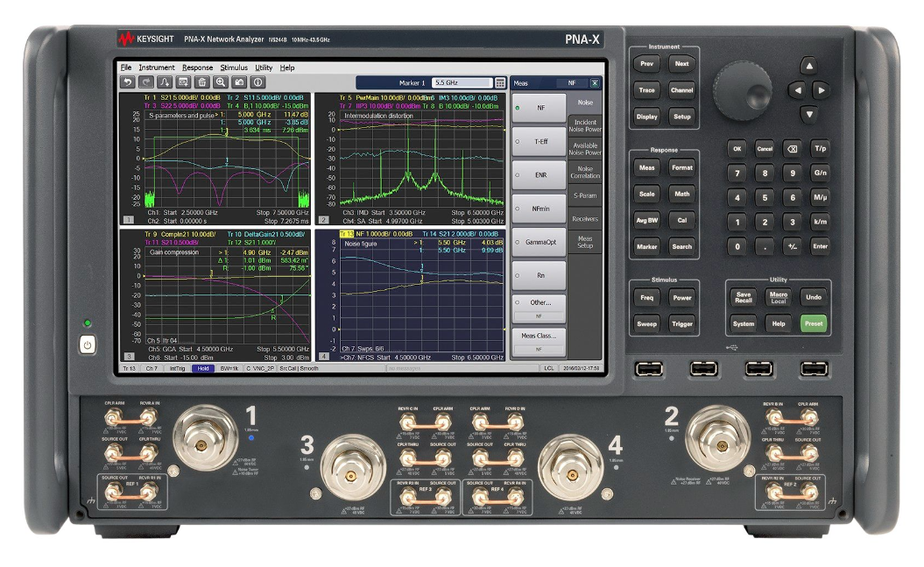This screenshot has height=567, width=924.
Task: Open the Meas Class... softkey
Action: pos(540,343)
